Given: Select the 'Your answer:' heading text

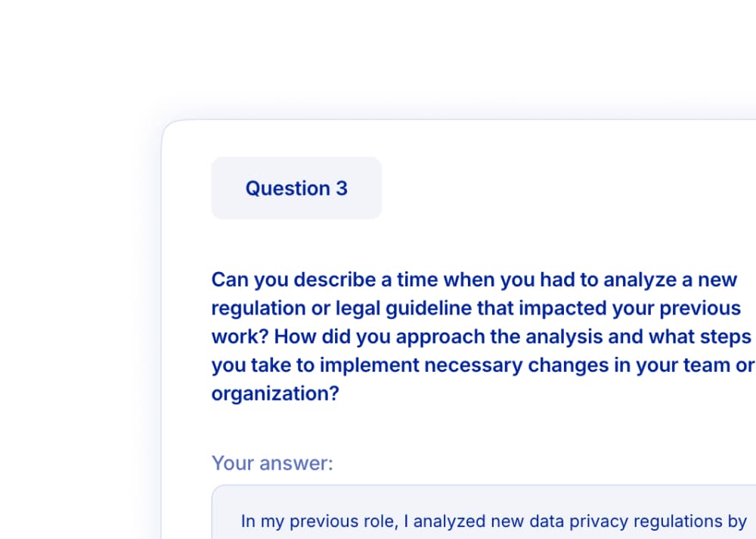Looking at the screenshot, I should [272, 463].
